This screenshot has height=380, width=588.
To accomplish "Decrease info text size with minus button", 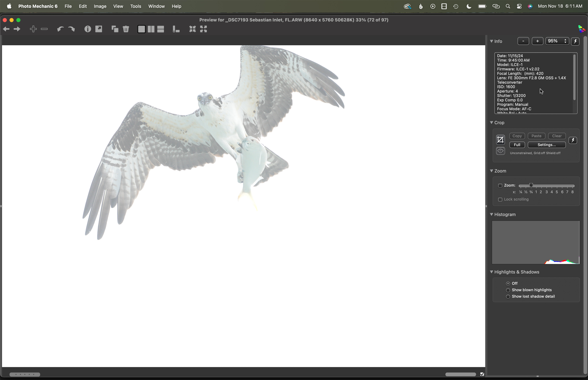I will (523, 41).
